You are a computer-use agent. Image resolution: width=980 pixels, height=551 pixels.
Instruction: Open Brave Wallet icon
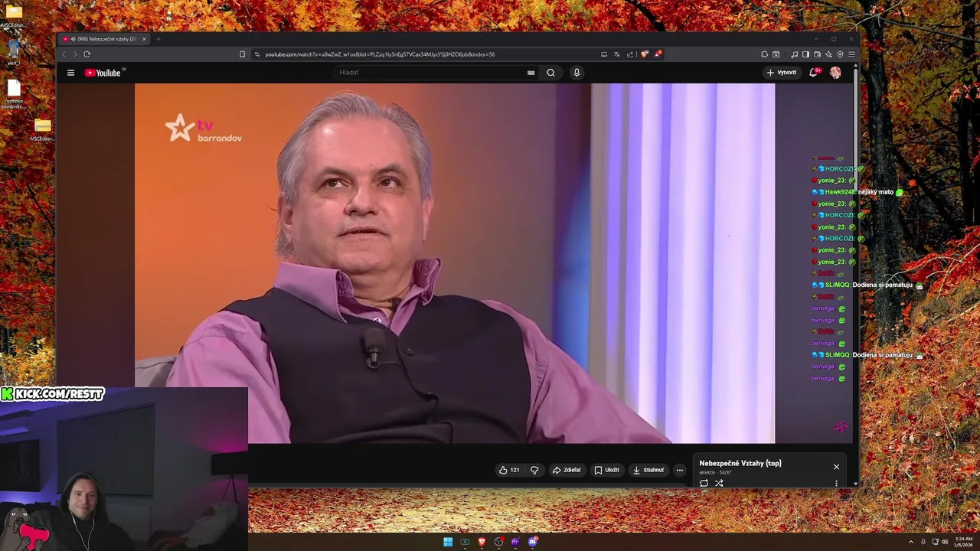(817, 54)
